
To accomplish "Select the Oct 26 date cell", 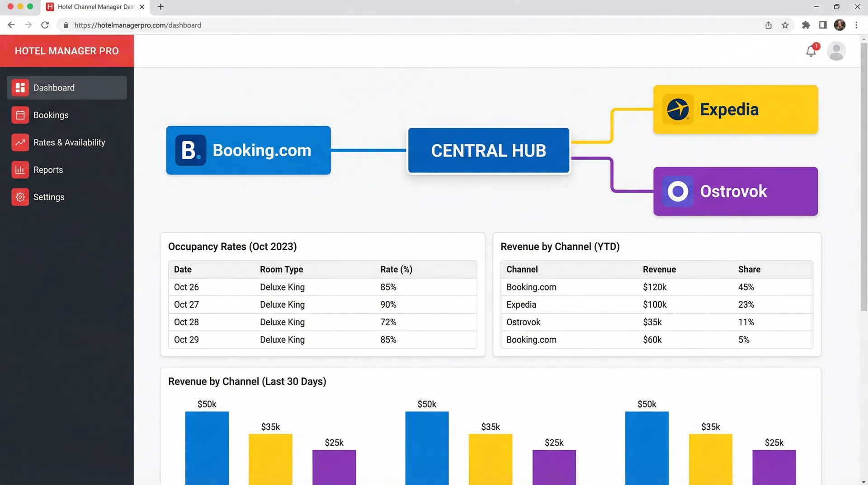I will [186, 287].
